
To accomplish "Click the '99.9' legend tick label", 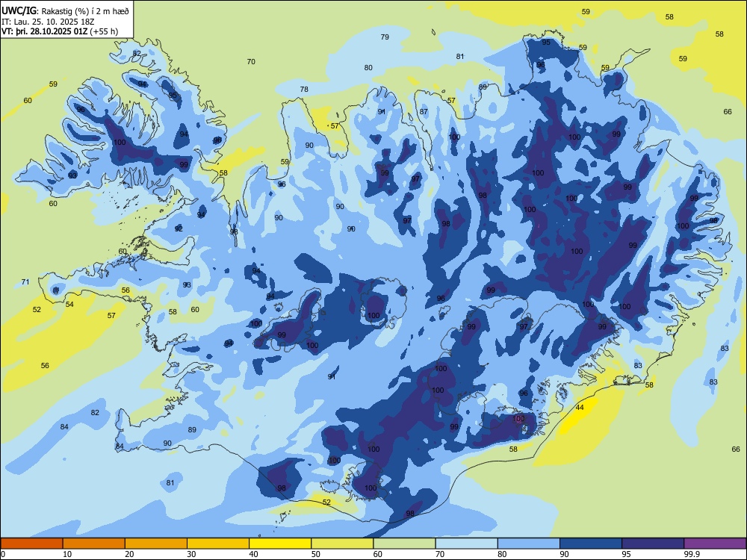I will coord(692,554).
